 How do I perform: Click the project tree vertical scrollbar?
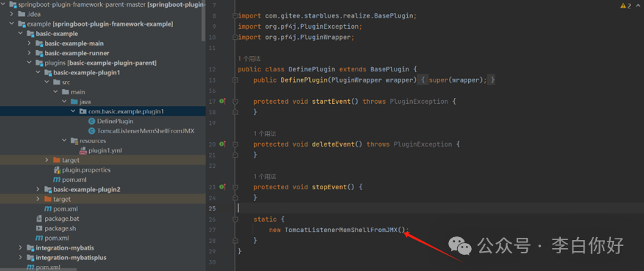(x=203, y=21)
